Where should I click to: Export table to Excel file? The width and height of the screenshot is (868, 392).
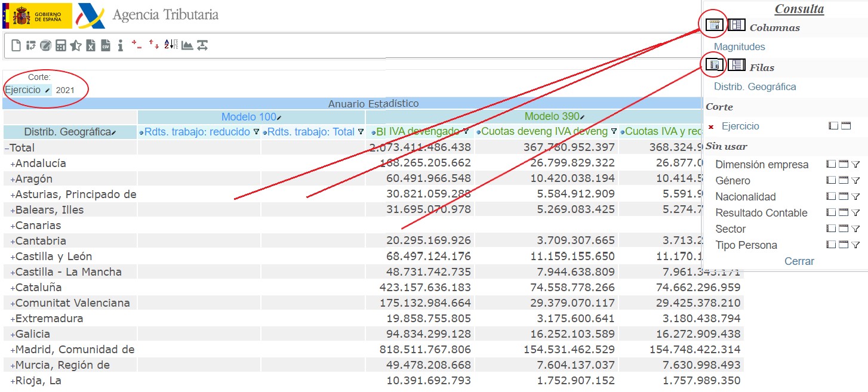click(91, 45)
